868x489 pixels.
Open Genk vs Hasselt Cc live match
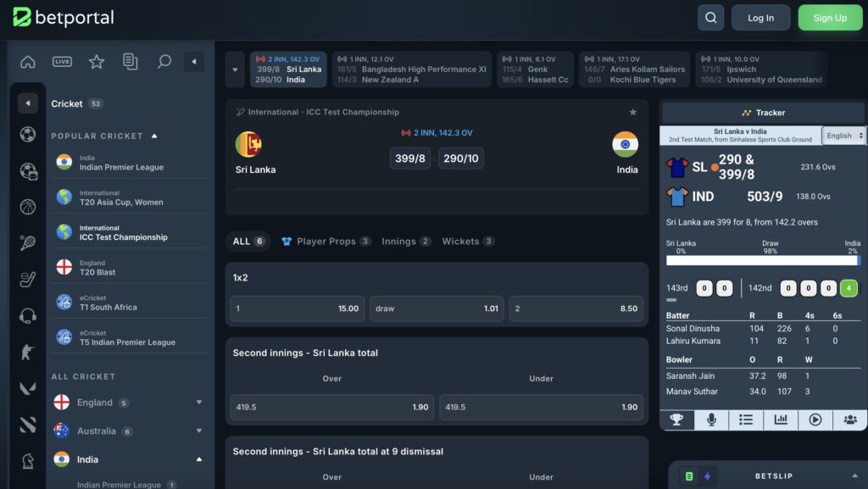(x=535, y=69)
